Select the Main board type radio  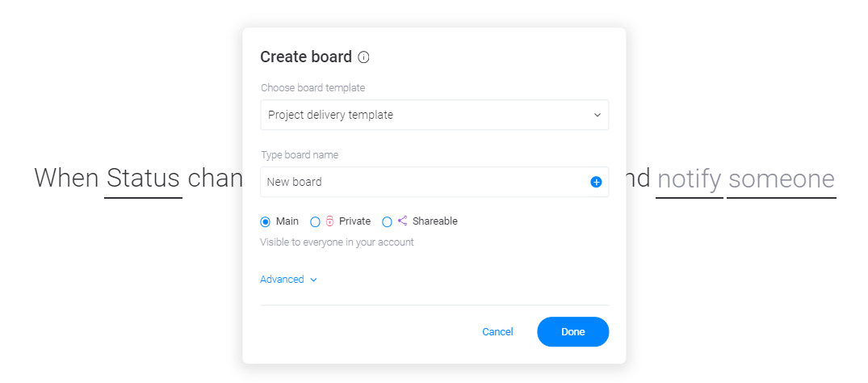[x=265, y=221]
